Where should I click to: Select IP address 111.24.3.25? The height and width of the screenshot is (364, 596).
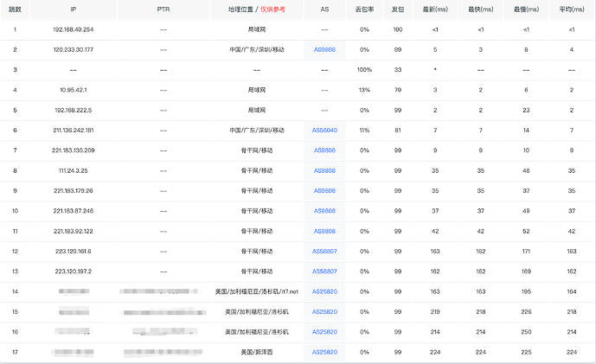pyautogui.click(x=73, y=170)
